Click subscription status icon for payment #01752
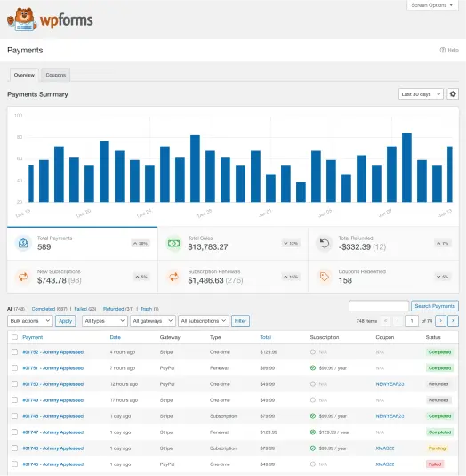 click(313, 352)
